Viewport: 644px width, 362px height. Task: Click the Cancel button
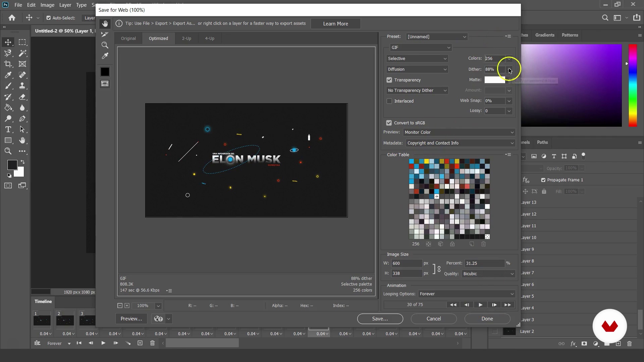pyautogui.click(x=434, y=319)
